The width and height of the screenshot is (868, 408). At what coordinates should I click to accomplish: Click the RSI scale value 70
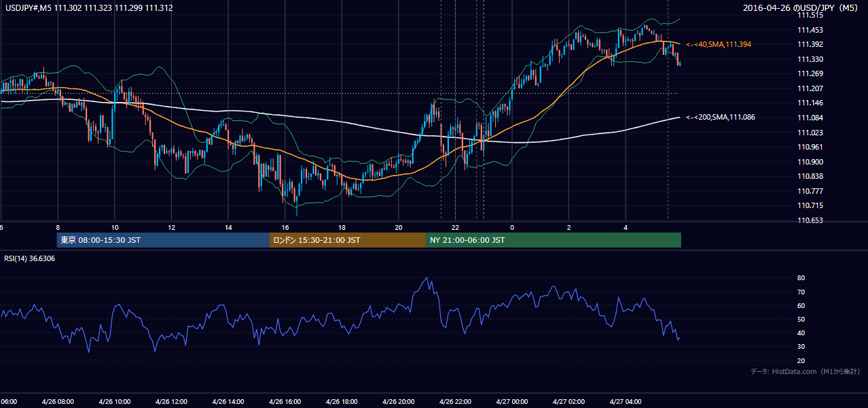(801, 292)
